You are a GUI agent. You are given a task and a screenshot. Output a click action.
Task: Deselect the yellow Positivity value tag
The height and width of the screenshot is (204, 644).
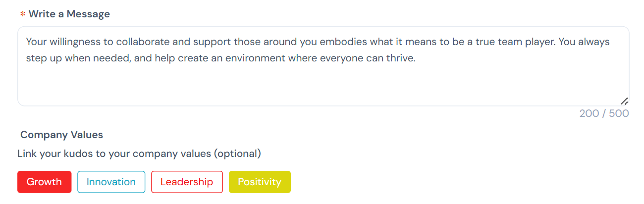tap(260, 182)
